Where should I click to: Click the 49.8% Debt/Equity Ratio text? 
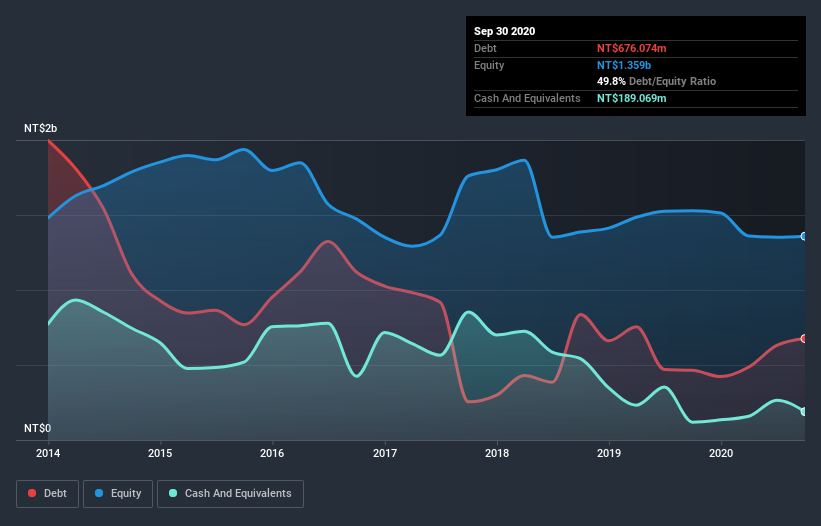657,82
